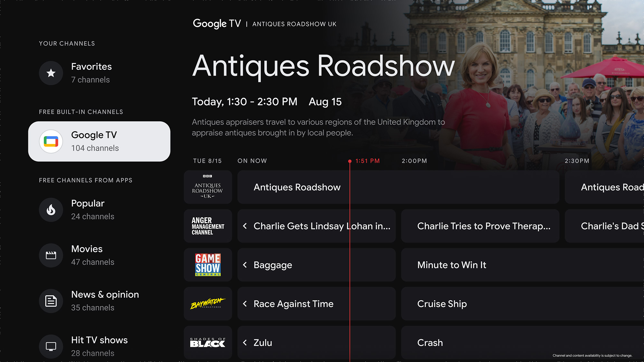The image size is (644, 362).
Task: Select the Antiques Roadshow UK channel icon
Action: pos(207,187)
